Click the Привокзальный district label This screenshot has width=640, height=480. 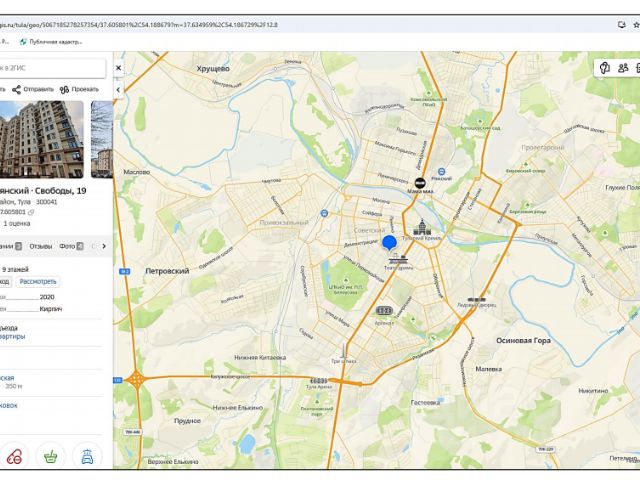coord(284,222)
